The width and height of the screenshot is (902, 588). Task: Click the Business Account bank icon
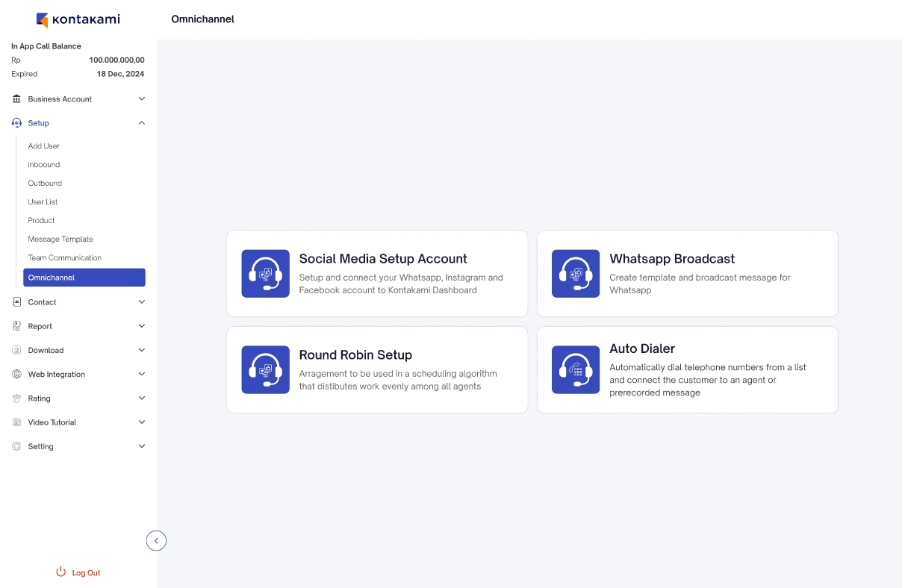(17, 99)
